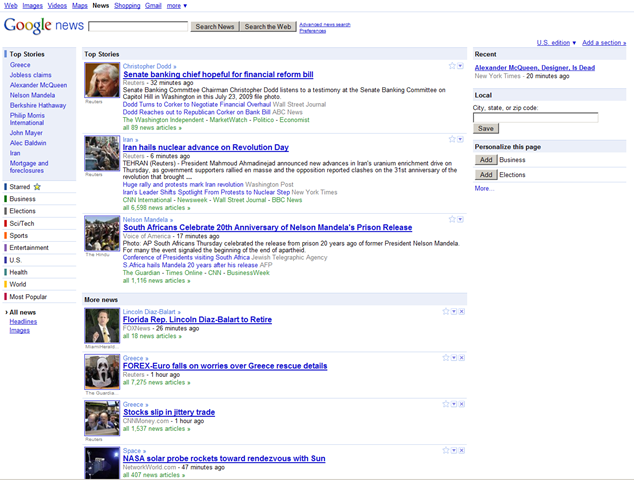Viewport: 634px width, 480px height.
Task: Star the Iran nuclear advance story
Action: (452, 139)
